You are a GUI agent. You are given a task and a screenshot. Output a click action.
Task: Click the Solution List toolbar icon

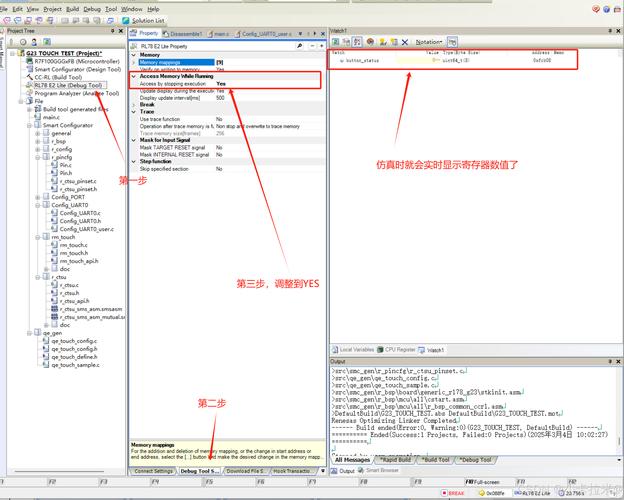[150, 19]
